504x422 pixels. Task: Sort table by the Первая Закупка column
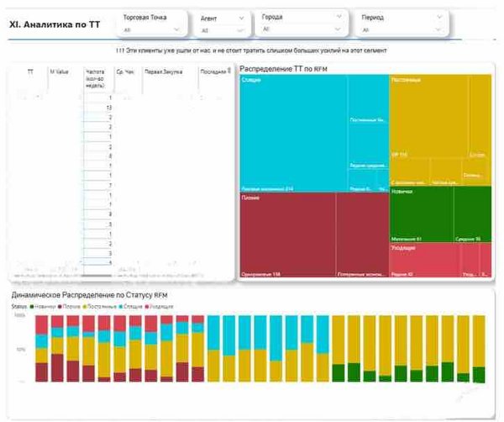[x=164, y=71]
